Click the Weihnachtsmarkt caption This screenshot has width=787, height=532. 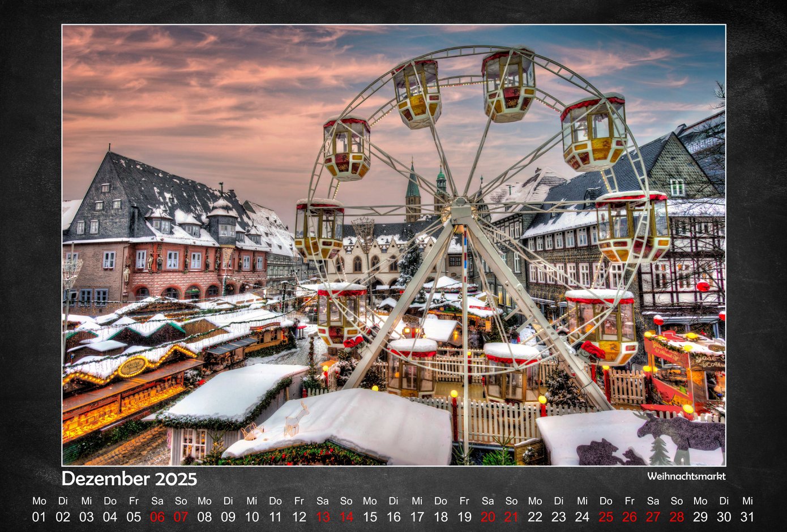[686, 476]
